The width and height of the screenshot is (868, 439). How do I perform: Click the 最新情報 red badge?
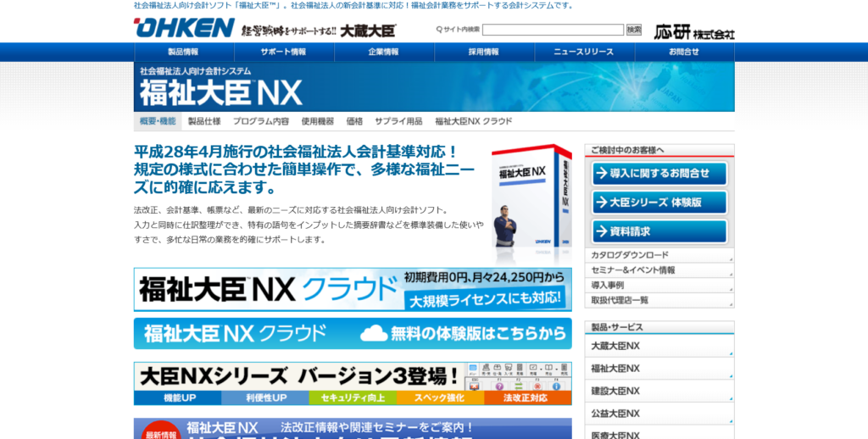pos(161,432)
